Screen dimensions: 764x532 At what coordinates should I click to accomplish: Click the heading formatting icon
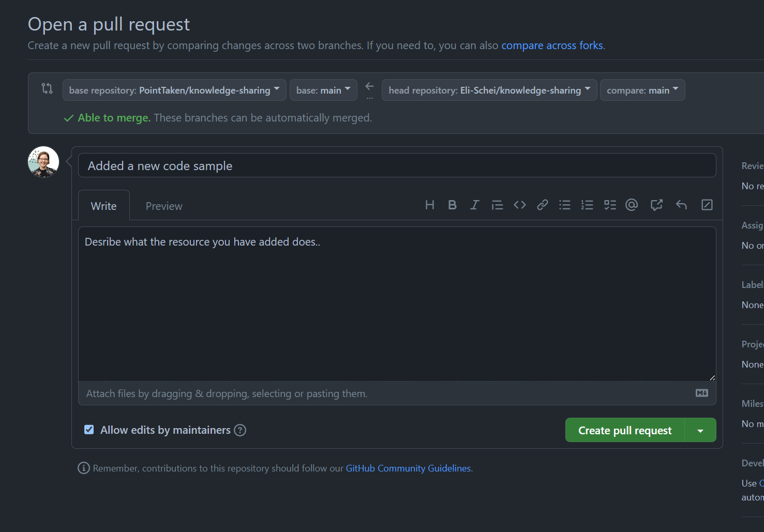click(429, 205)
